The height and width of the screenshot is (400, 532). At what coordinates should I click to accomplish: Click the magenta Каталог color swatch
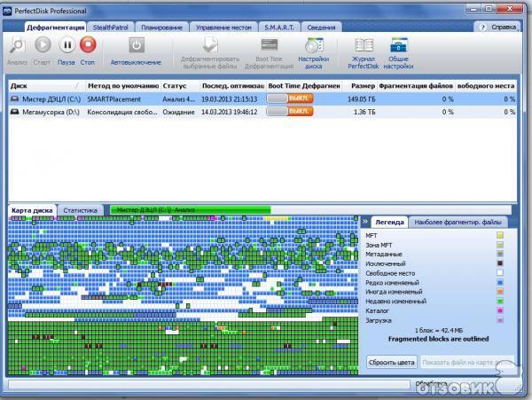pos(499,311)
